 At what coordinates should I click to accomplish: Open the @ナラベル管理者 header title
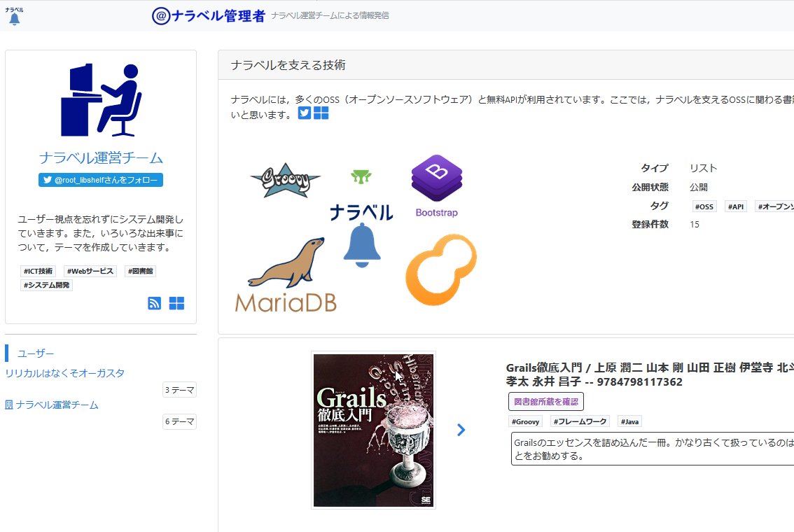tap(209, 15)
